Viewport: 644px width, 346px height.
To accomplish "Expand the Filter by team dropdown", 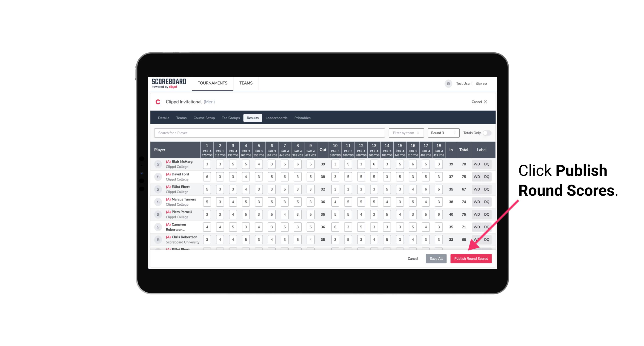I will click(x=406, y=133).
